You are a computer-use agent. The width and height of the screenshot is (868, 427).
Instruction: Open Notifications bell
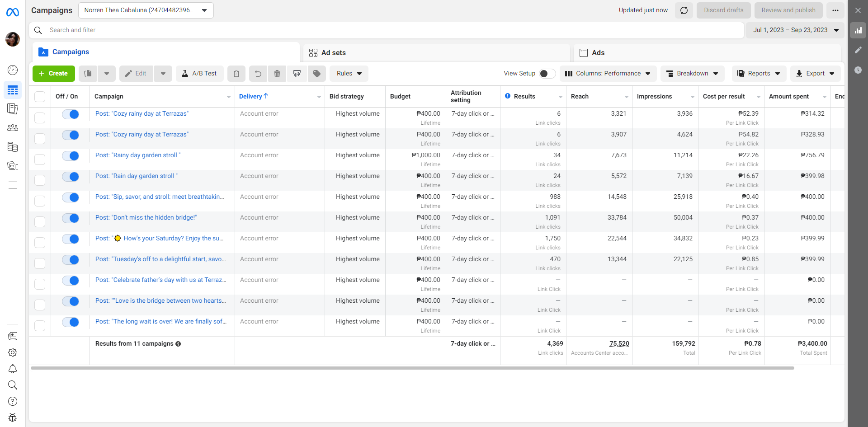tap(13, 369)
